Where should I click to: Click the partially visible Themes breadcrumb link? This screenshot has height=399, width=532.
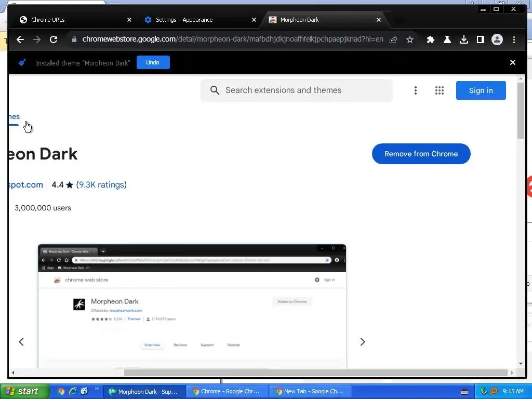[x=14, y=117]
